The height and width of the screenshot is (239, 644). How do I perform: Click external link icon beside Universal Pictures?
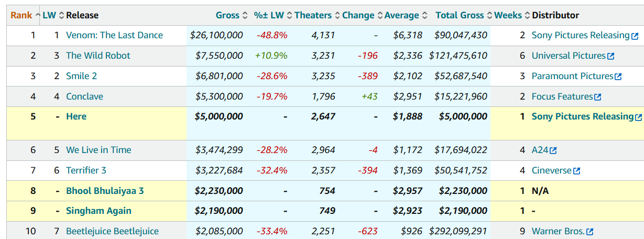[610, 56]
